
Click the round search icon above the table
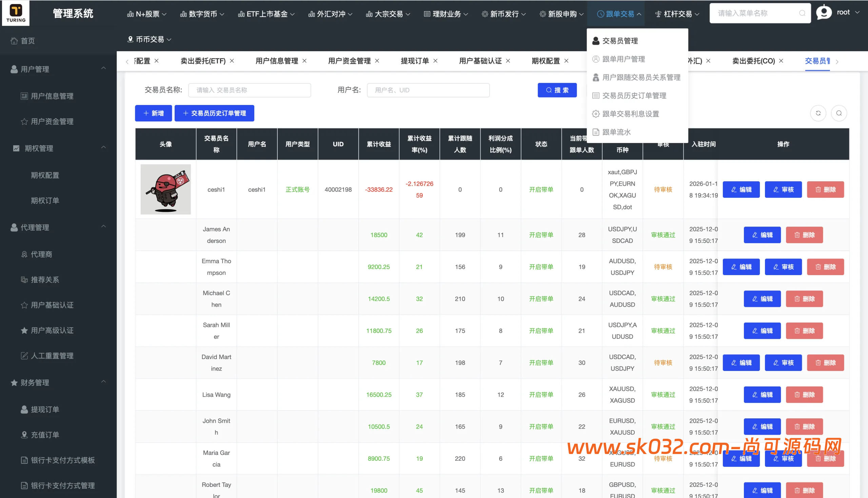click(x=839, y=113)
